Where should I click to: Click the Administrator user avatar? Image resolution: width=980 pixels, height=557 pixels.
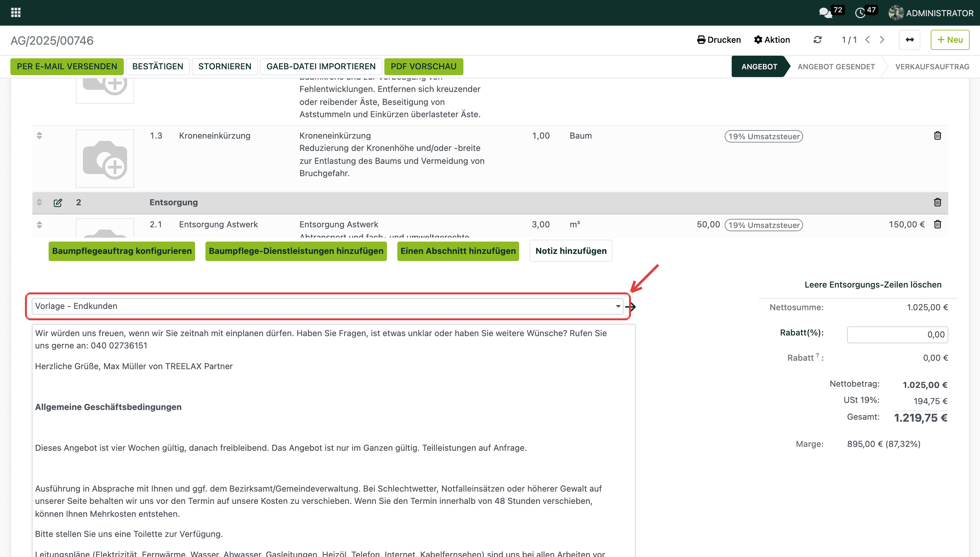(x=896, y=13)
